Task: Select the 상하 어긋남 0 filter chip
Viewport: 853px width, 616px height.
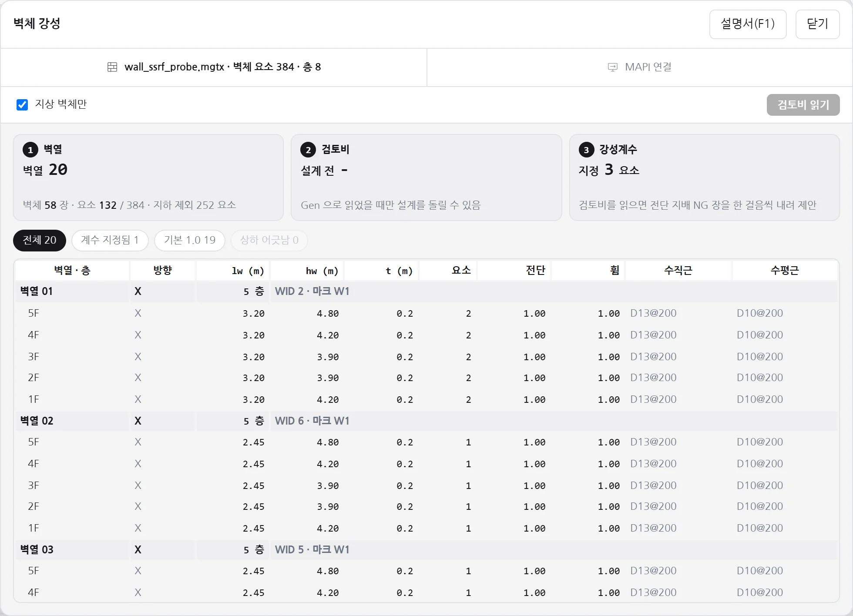Action: point(269,240)
